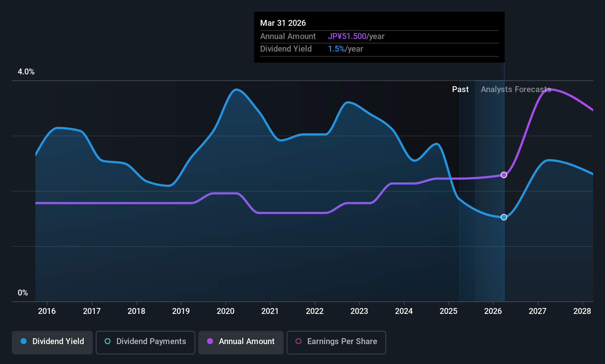Click the 2024 x-axis label

[404, 311]
